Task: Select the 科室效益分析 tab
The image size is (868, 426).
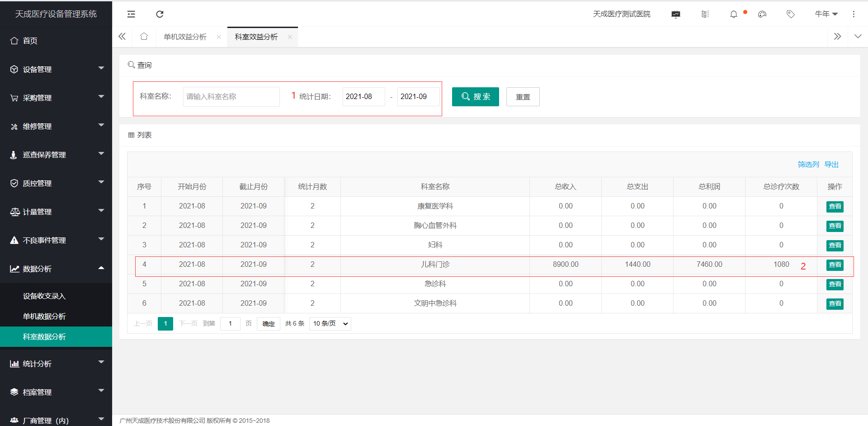Action: coord(256,37)
